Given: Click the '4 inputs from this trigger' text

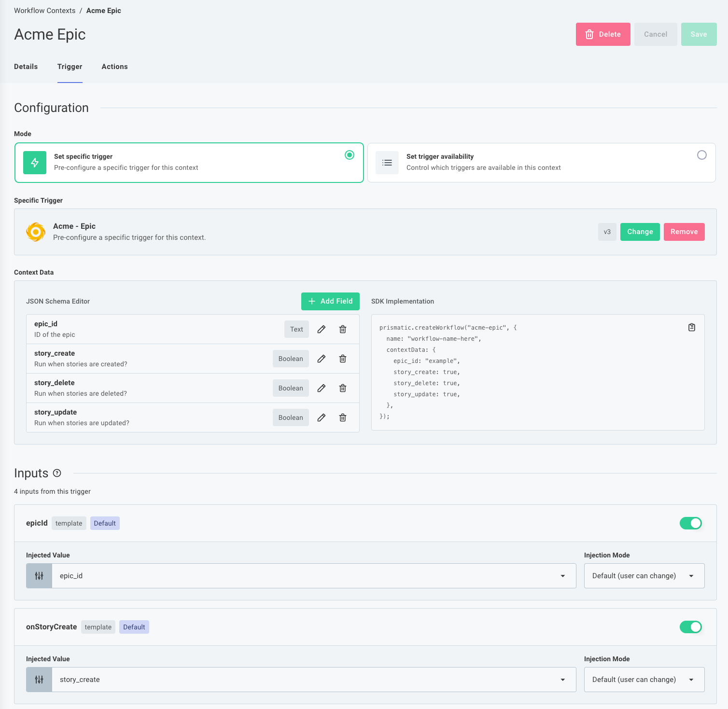Looking at the screenshot, I should pyautogui.click(x=52, y=491).
